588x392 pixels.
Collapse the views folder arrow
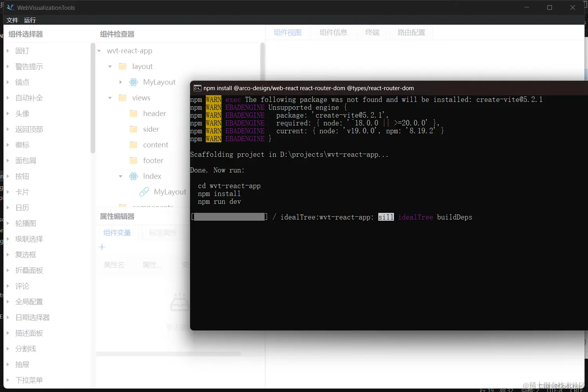(x=110, y=98)
